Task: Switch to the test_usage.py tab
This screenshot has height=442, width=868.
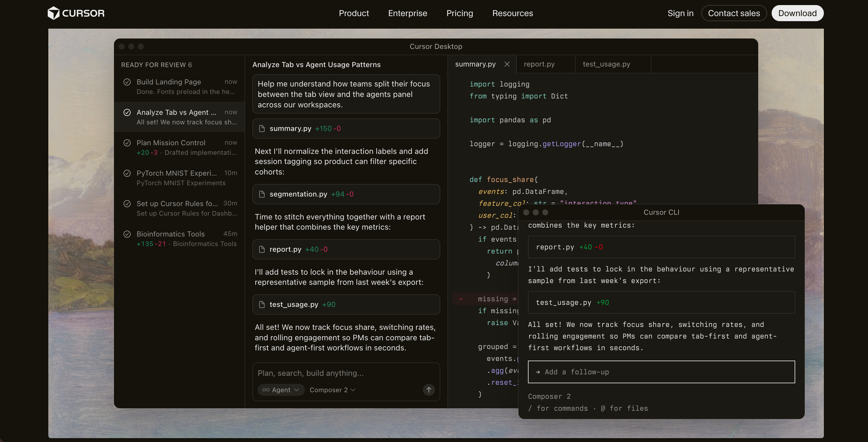Action: tap(606, 64)
